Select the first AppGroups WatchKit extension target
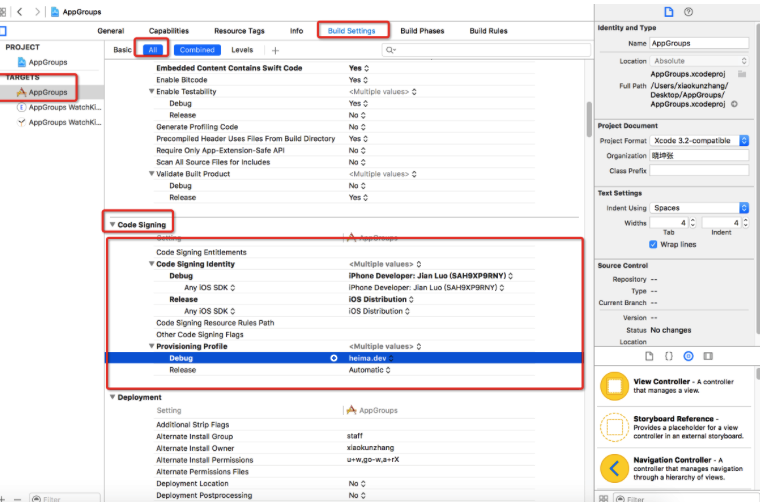Image resolution: width=760 pixels, height=502 pixels. (59, 107)
